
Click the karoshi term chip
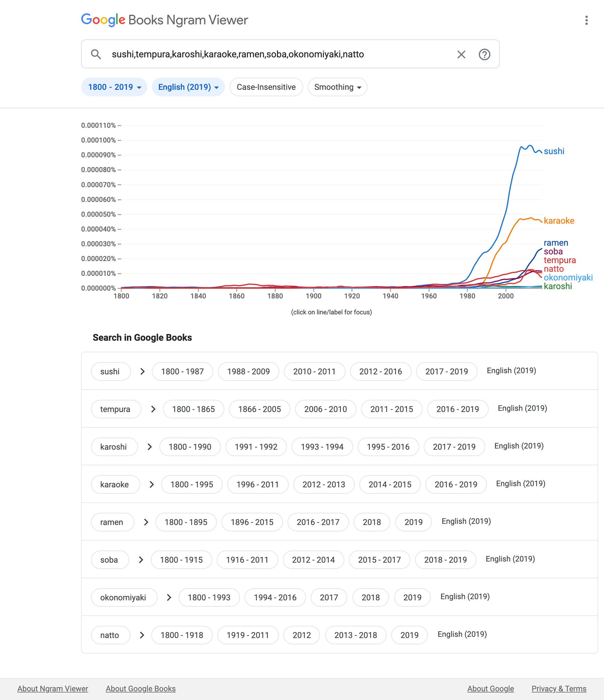(x=114, y=447)
